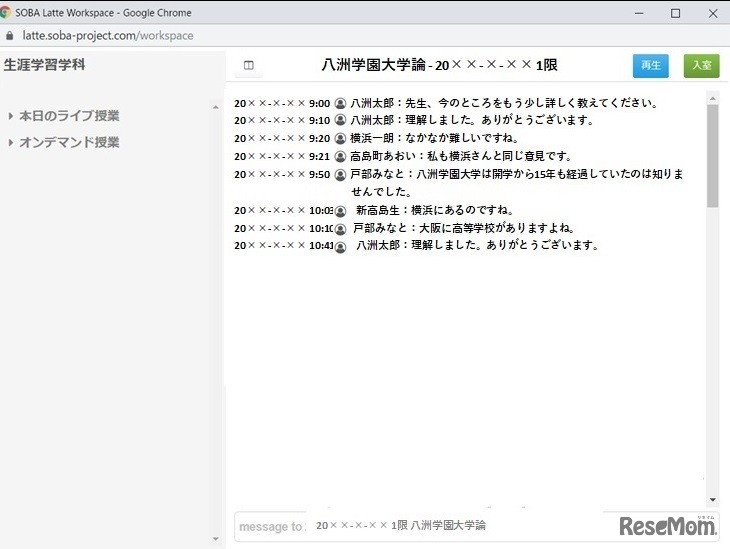Image resolution: width=730 pixels, height=549 pixels.
Task: Toggle the sidebar panel layout icon
Action: [x=249, y=65]
